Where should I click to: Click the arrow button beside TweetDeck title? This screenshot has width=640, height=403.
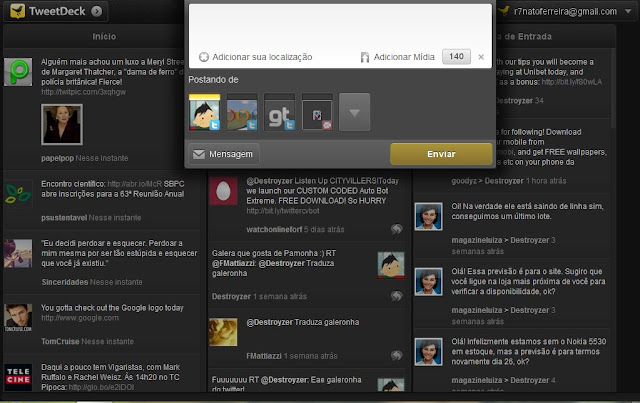tap(97, 11)
